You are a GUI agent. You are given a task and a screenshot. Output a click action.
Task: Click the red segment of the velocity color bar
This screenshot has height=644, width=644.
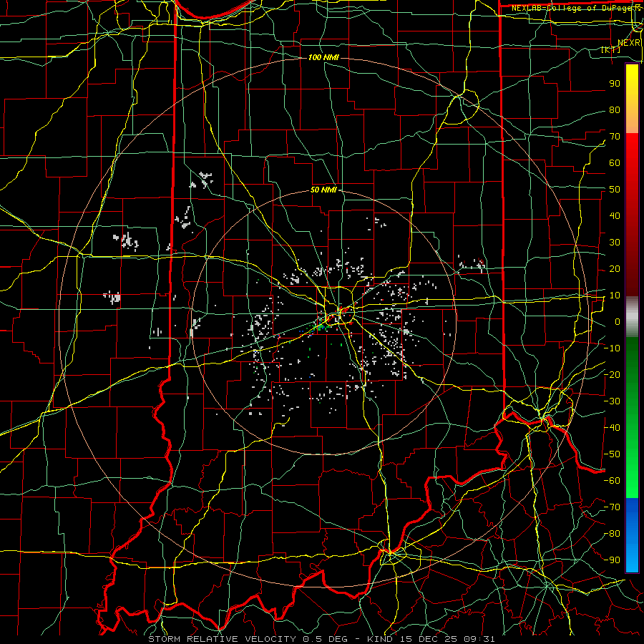pyautogui.click(x=632, y=213)
